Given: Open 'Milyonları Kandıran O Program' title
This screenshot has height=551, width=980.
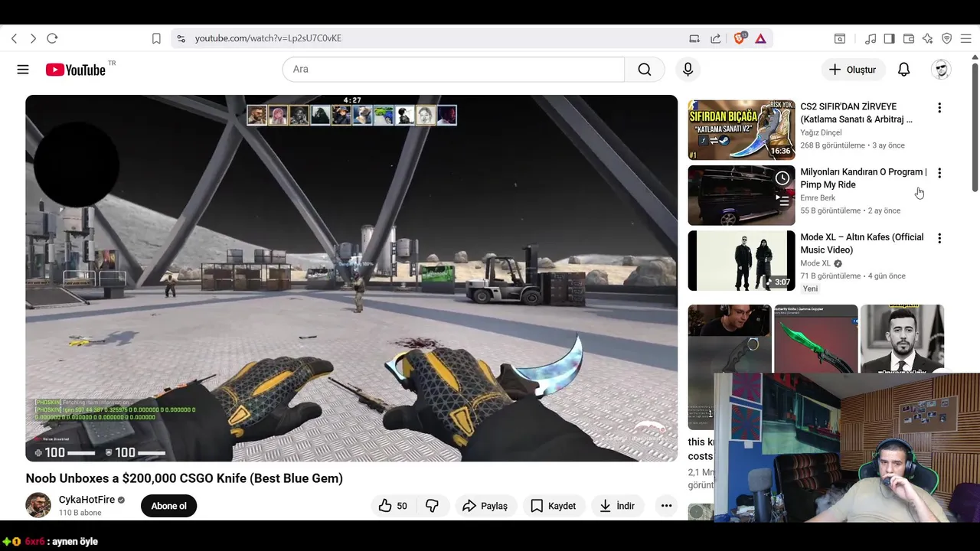Looking at the screenshot, I should [864, 178].
